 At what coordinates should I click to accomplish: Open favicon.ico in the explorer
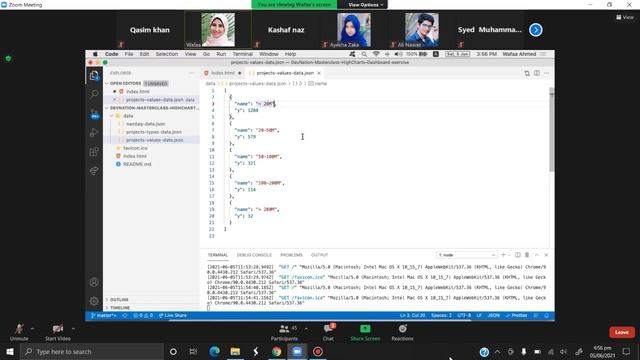point(135,148)
